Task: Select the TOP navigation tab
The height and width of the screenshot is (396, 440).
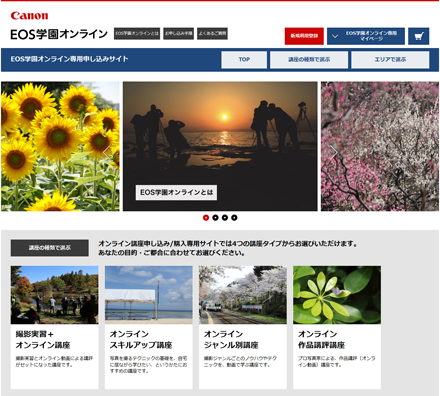Action: click(x=244, y=60)
